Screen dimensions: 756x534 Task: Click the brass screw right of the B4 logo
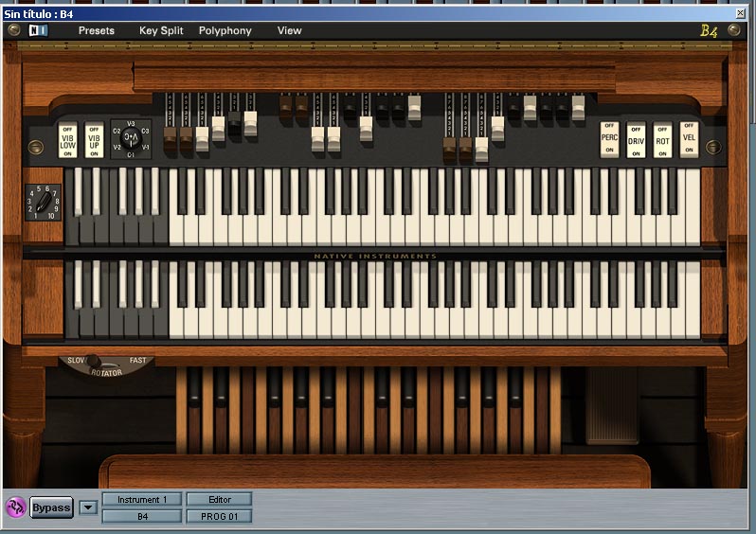[x=734, y=30]
